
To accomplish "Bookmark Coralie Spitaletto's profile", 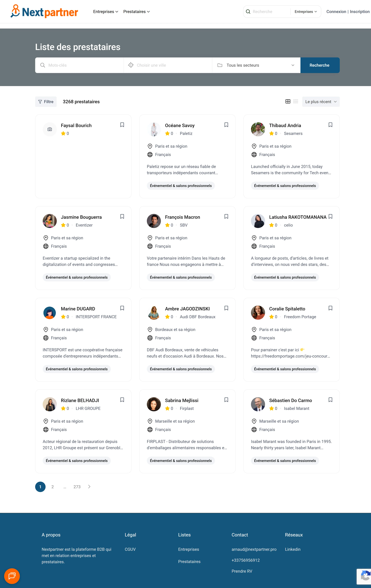I will 330,308.
